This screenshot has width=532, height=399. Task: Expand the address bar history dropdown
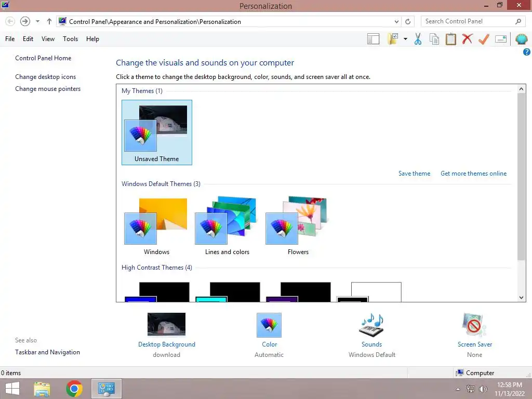[396, 21]
